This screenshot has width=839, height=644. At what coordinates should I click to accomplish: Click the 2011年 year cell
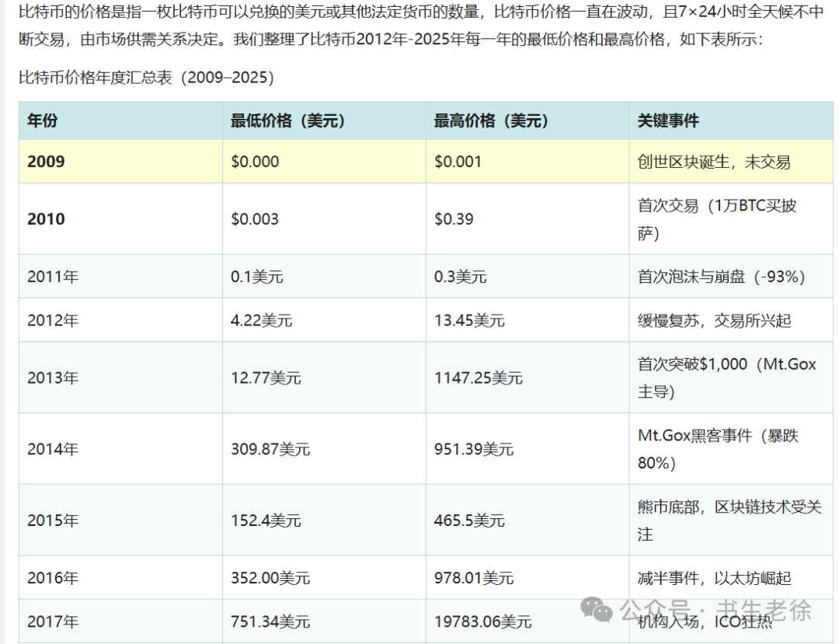click(x=121, y=276)
